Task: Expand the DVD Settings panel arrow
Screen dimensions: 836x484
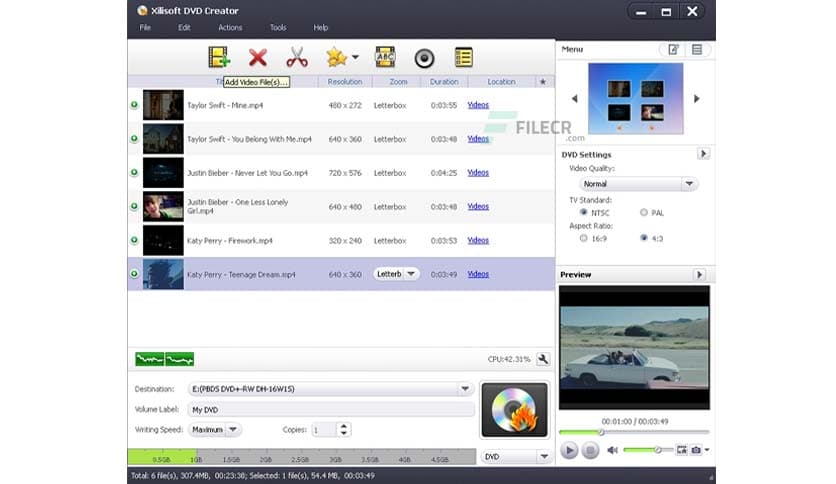Action: [x=703, y=154]
